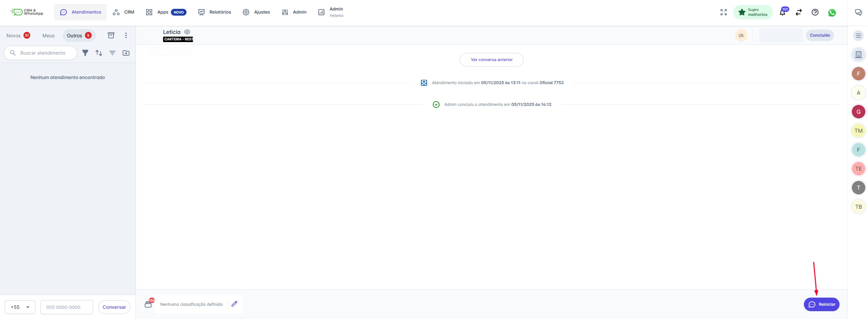Click the pencil icon to edit classification
868x319 pixels.
pyautogui.click(x=234, y=304)
